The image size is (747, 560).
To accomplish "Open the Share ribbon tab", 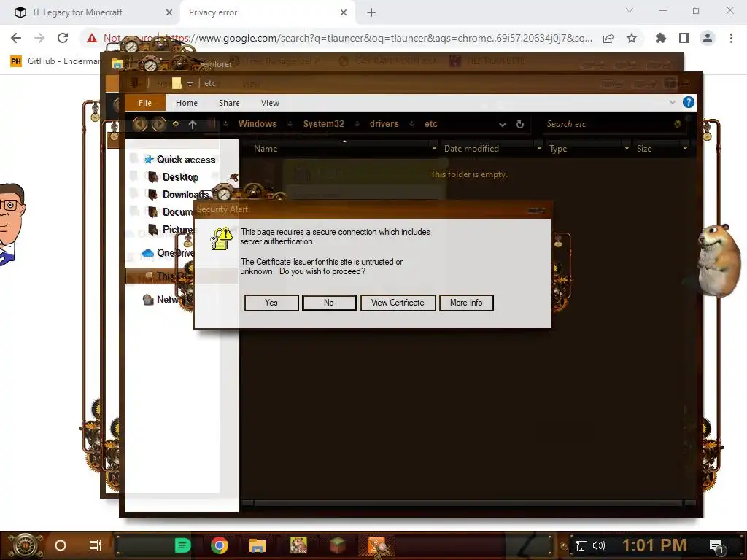I will pos(229,103).
